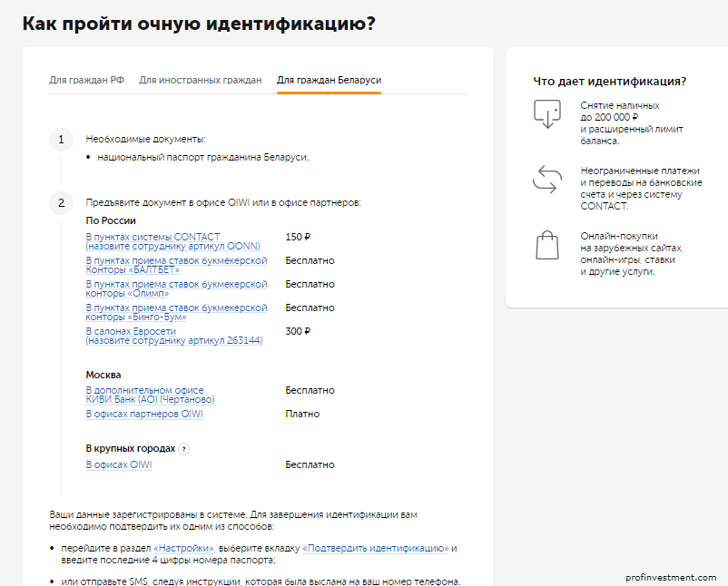Click the step 1 number circle
Viewport: 728px width, 586px height.
tap(62, 140)
